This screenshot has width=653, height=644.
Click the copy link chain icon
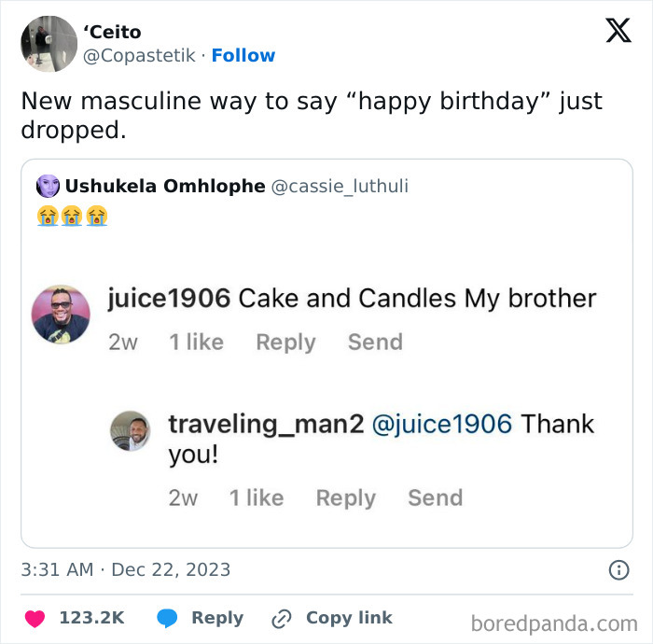[281, 618]
